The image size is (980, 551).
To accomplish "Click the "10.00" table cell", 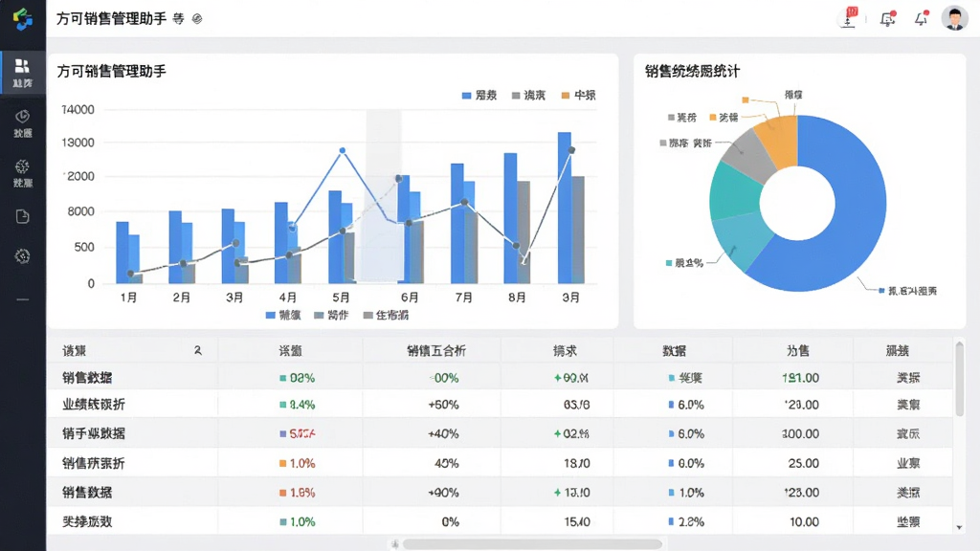I will point(804,522).
